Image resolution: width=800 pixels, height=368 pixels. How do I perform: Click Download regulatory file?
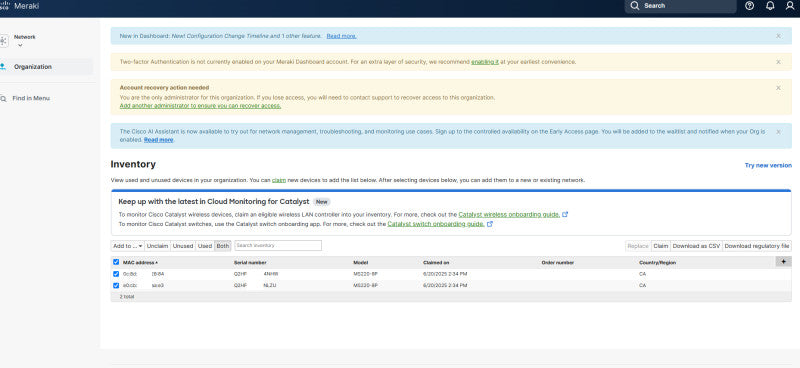point(757,246)
